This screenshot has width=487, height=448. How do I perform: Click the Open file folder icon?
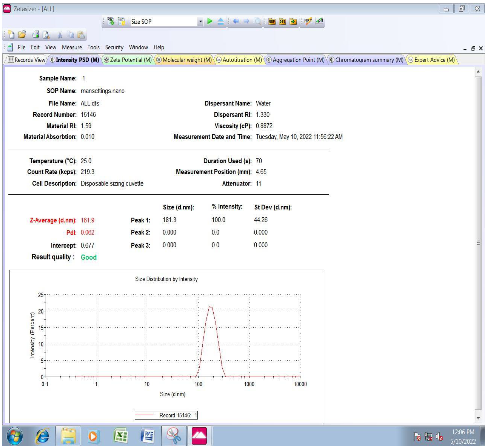tap(22, 35)
